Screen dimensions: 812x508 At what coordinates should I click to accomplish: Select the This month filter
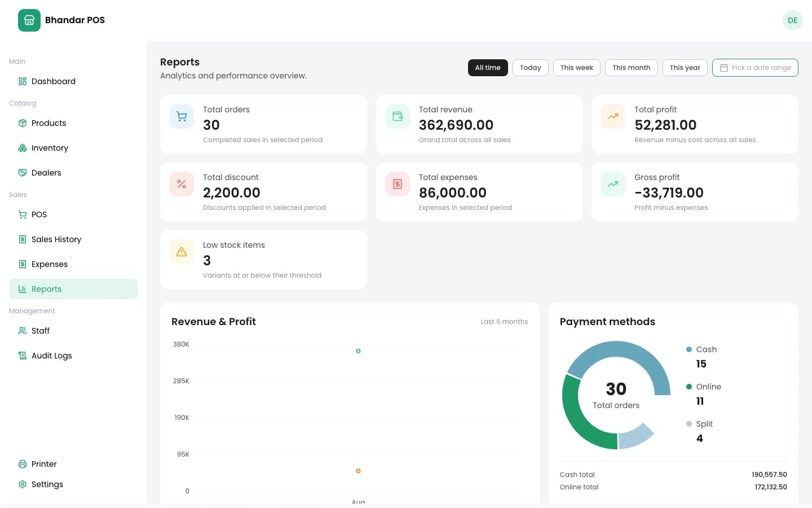coord(632,68)
